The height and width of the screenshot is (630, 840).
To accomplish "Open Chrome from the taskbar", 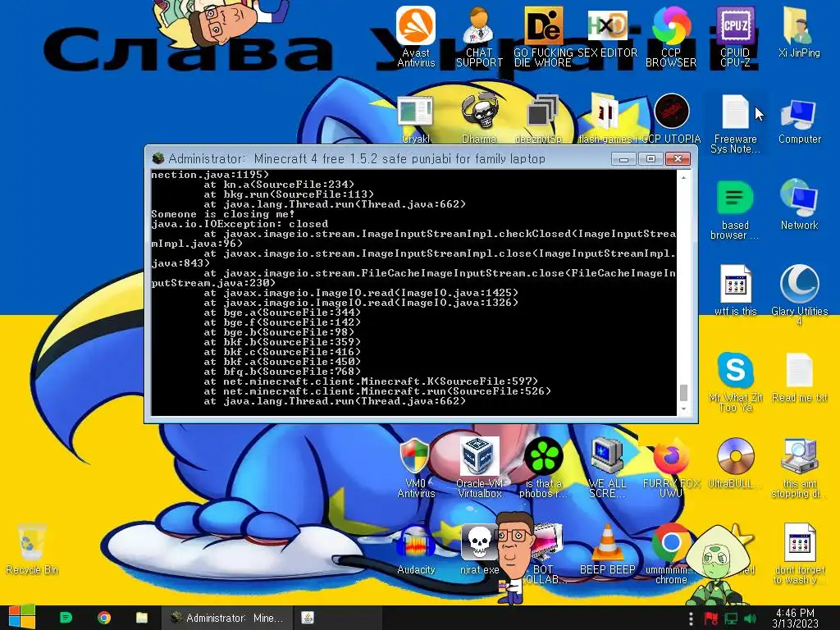I will tap(104, 618).
